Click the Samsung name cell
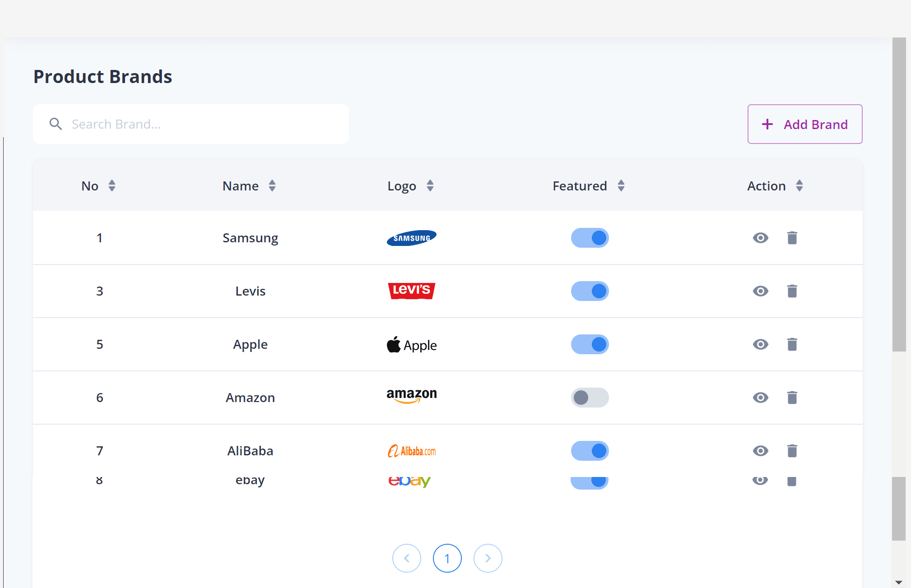The height and width of the screenshot is (588, 911). (x=251, y=238)
